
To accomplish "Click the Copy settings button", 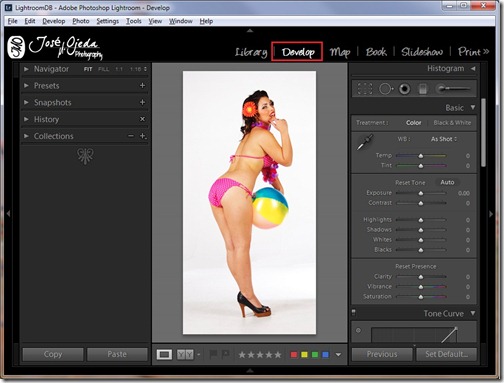I will point(53,354).
